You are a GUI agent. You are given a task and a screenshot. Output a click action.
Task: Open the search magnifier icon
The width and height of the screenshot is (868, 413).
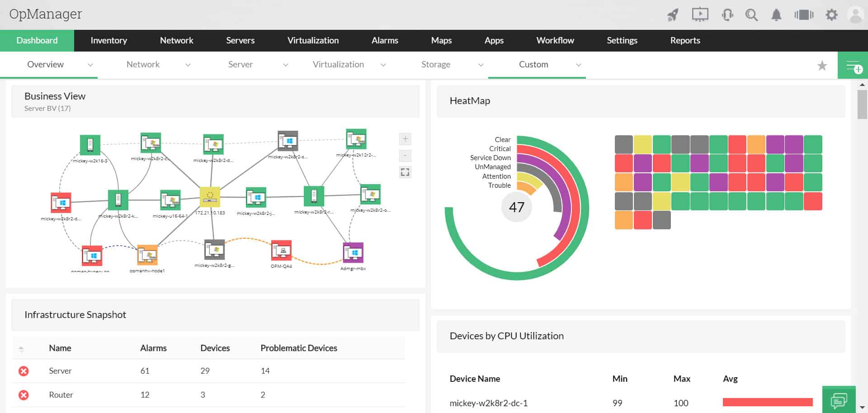click(x=751, y=15)
